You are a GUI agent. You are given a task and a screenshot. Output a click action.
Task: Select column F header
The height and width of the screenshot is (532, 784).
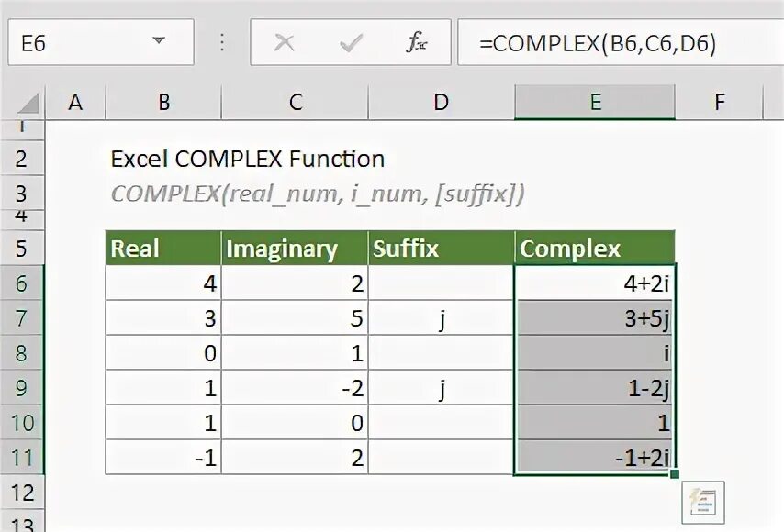(720, 103)
